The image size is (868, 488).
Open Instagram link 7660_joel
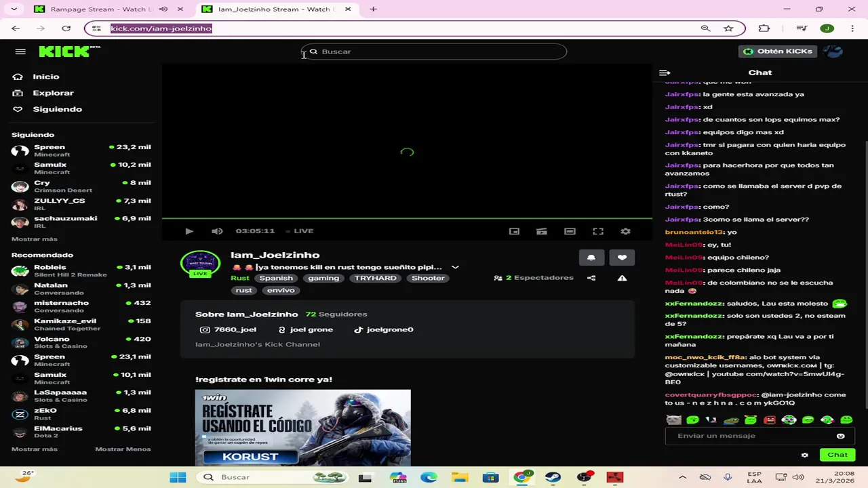pyautogui.click(x=229, y=329)
